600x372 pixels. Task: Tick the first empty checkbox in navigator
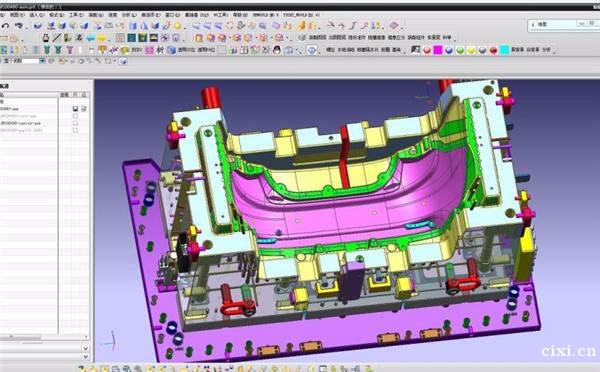[75, 116]
